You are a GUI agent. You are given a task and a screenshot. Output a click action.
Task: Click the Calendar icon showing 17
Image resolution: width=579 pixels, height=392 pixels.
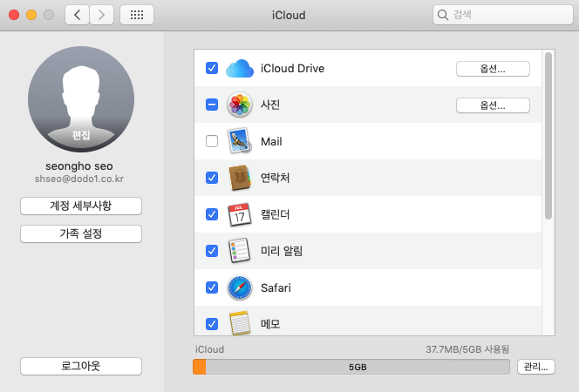[x=240, y=214]
